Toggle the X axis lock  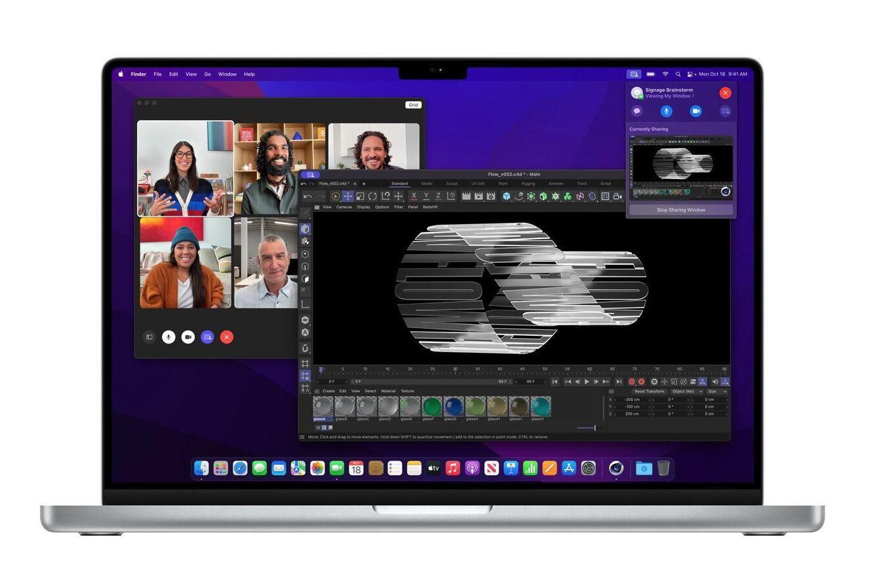coord(414,196)
